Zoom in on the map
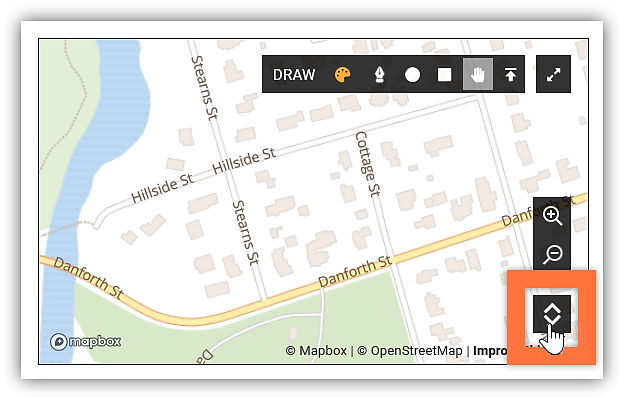This screenshot has height=397, width=624. point(552,216)
